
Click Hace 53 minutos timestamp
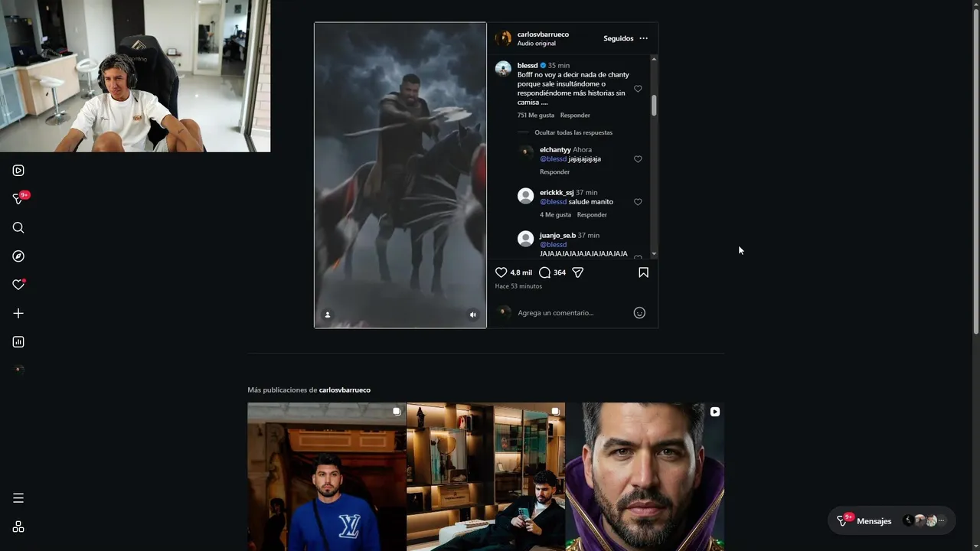[x=518, y=286]
